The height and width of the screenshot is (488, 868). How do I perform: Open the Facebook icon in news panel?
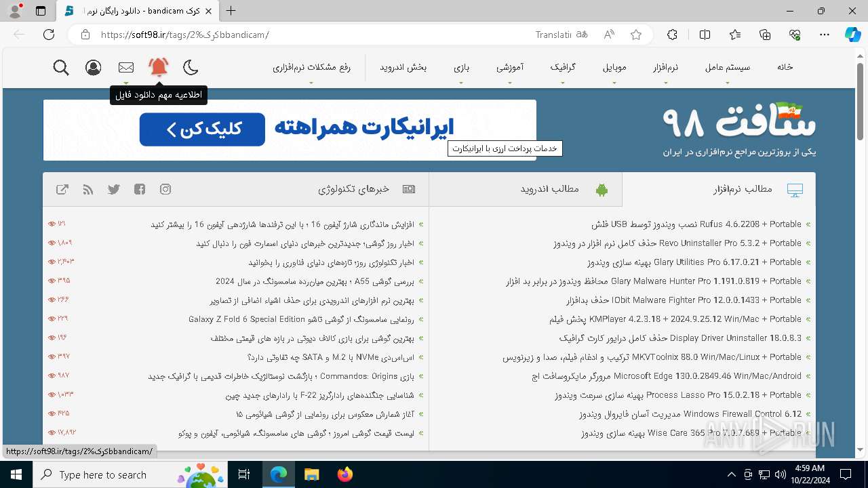[140, 190]
